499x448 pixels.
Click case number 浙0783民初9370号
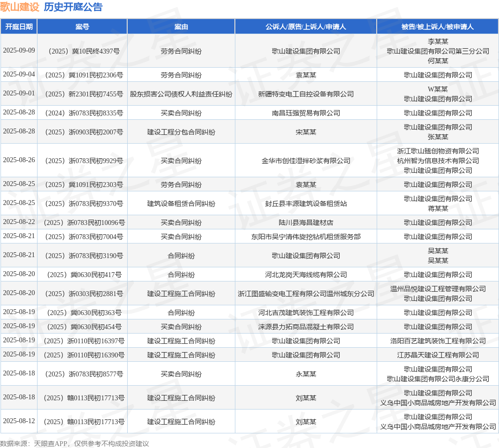click(x=84, y=204)
